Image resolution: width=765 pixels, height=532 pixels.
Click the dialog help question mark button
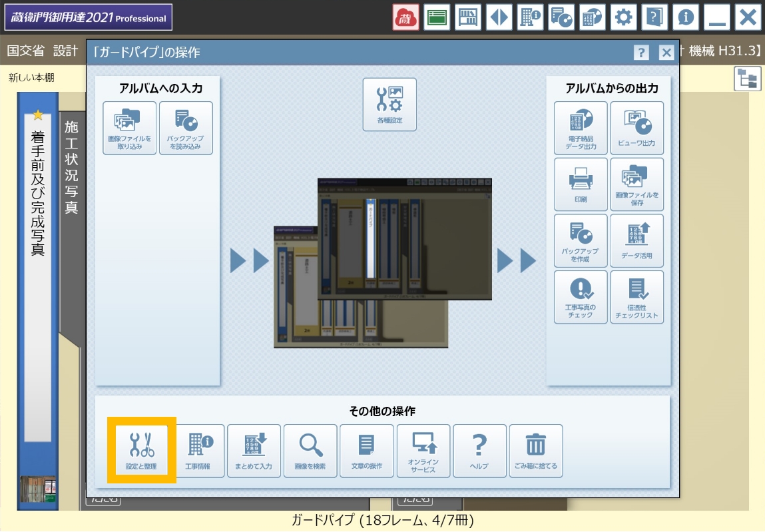[641, 53]
